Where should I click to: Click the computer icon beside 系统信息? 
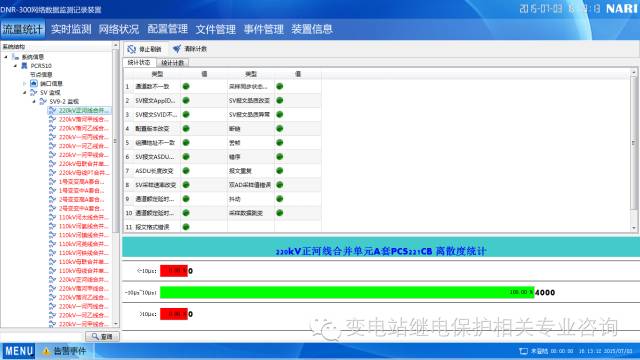[16, 57]
